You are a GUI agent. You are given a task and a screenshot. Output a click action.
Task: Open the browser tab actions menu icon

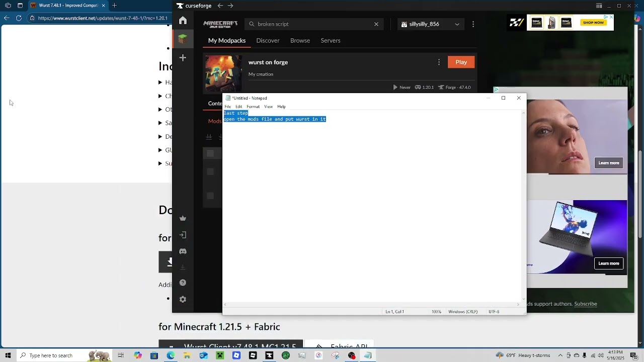click(20, 6)
